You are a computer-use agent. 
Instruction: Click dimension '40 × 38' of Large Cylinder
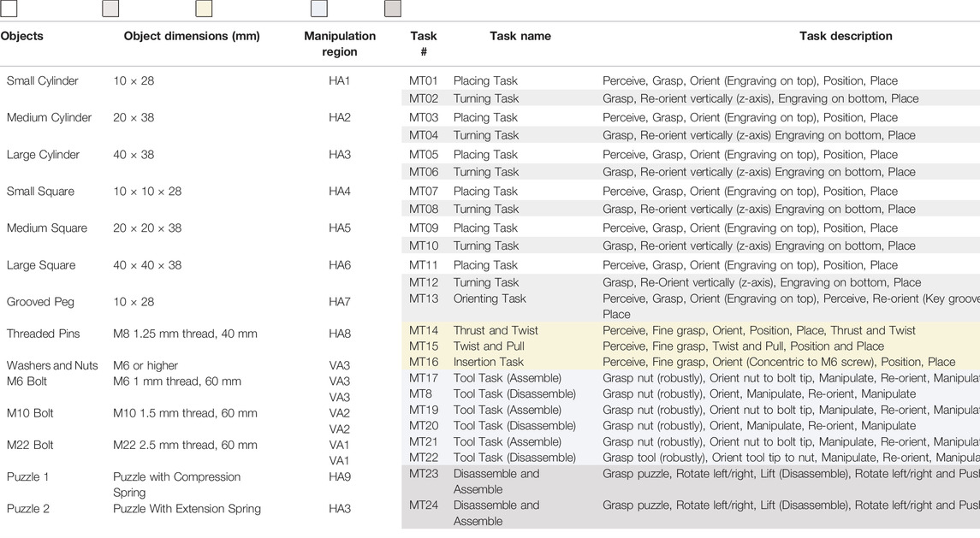[x=134, y=154]
